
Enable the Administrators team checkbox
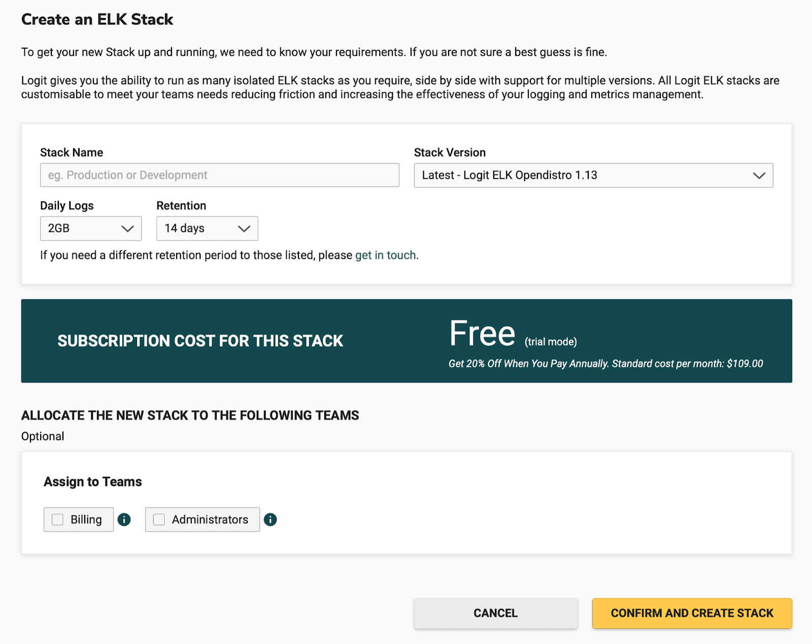point(158,519)
